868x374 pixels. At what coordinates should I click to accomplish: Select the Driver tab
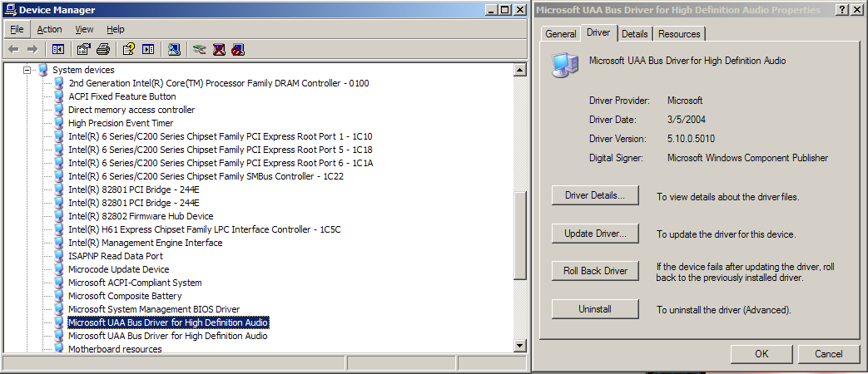point(598,32)
